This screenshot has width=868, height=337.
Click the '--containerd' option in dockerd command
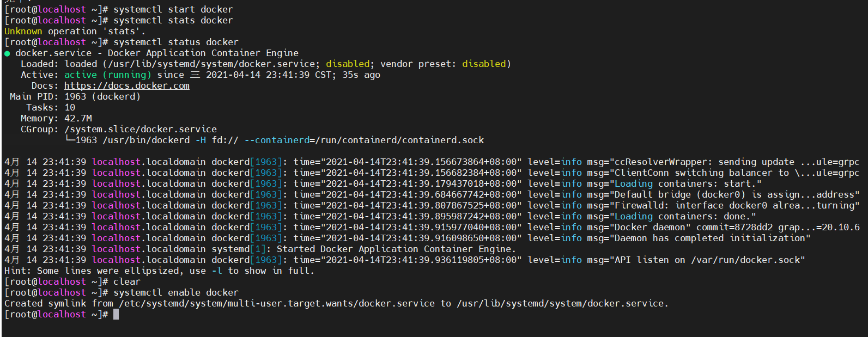(277, 140)
